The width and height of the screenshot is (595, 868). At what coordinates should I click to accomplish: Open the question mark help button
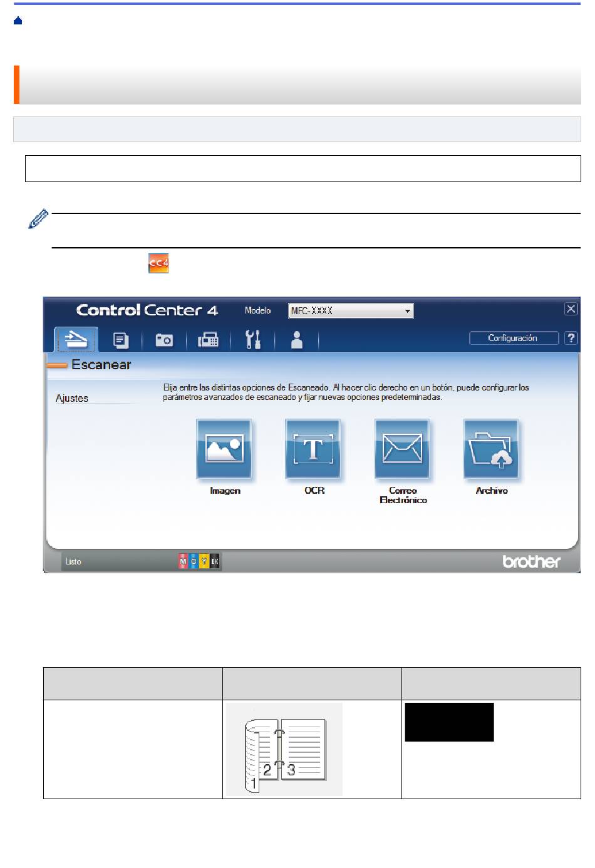[571, 338]
